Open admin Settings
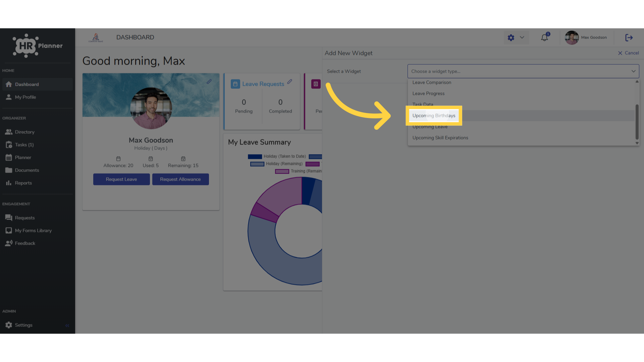 [23, 325]
